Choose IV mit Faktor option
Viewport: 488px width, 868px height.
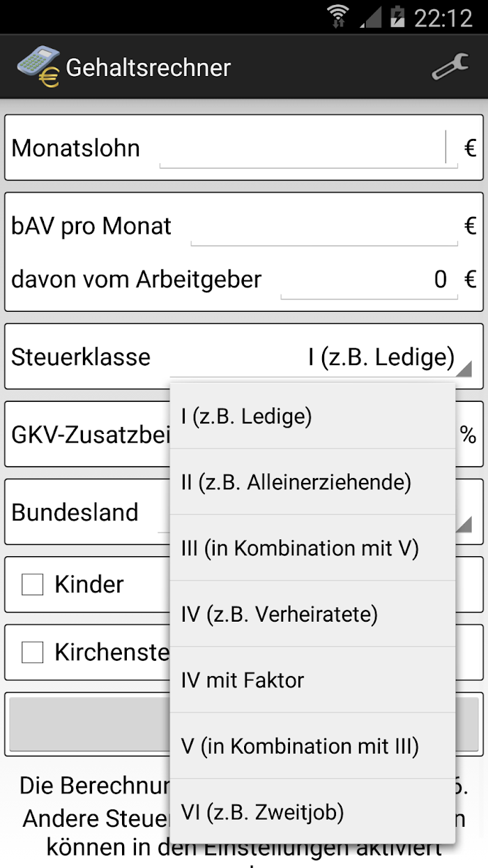pyautogui.click(x=312, y=680)
